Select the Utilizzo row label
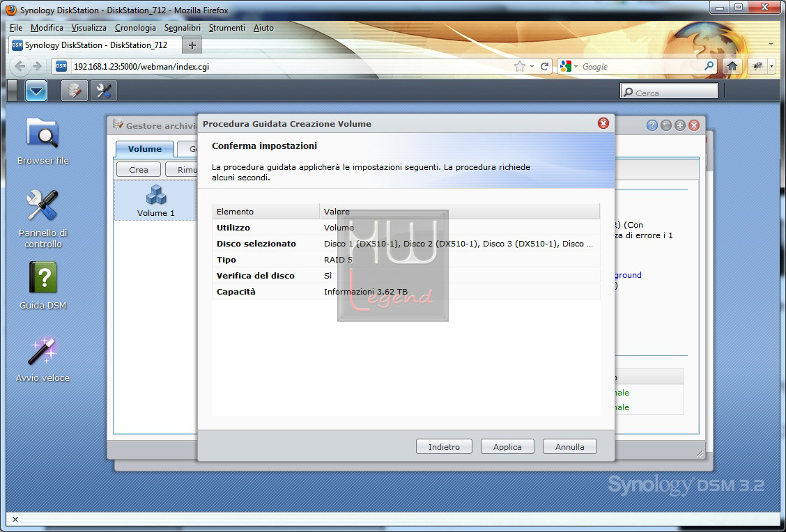The width and height of the screenshot is (786, 532). pos(233,228)
